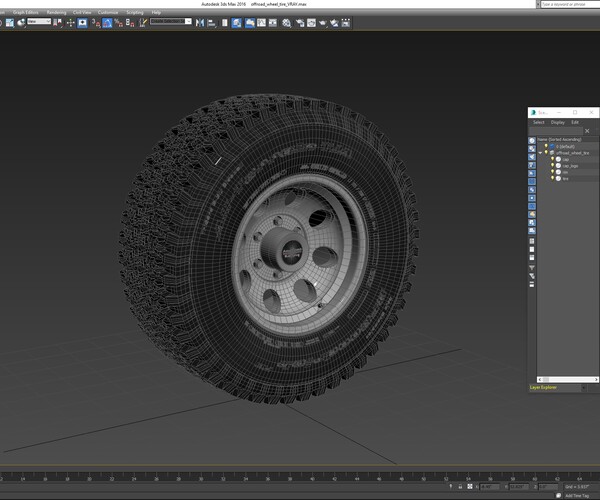The image size is (600, 500).
Task: Open the Graph Editors menu
Action: coord(26,12)
